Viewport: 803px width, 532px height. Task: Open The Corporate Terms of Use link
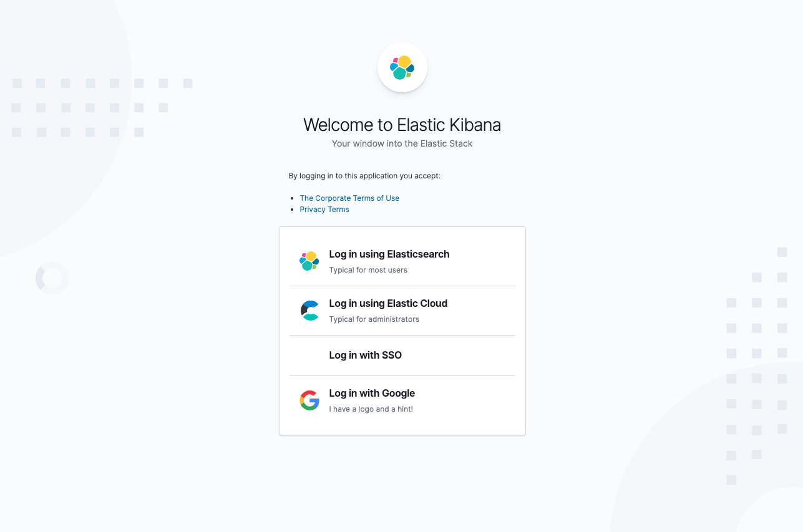coord(349,198)
